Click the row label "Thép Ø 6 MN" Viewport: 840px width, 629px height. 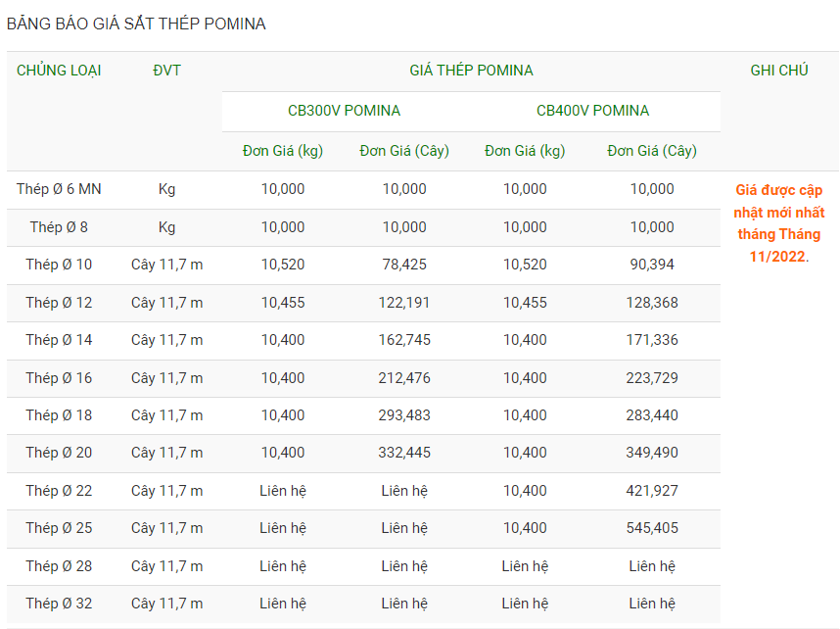59,189
